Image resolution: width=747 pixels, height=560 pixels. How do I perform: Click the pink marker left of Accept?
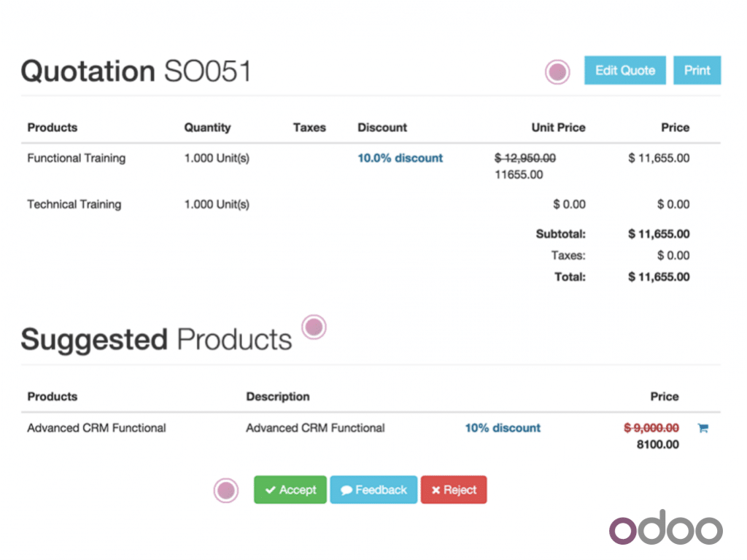pos(226,491)
